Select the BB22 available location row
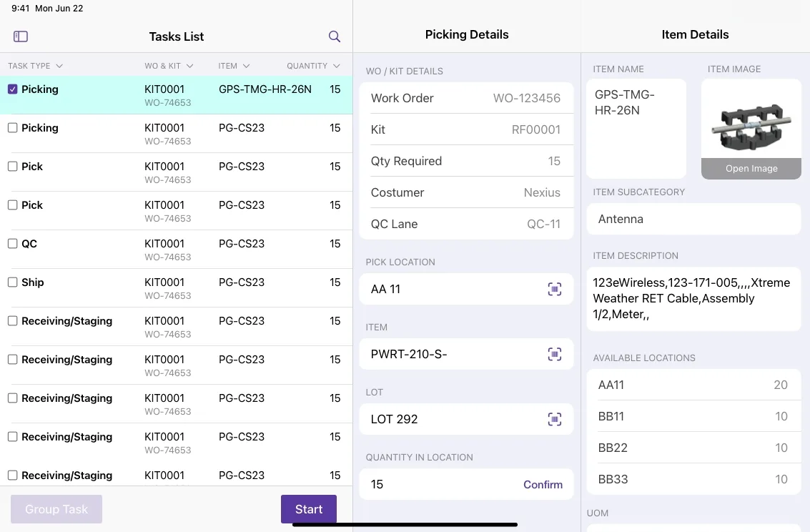The image size is (810, 532). 693,448
